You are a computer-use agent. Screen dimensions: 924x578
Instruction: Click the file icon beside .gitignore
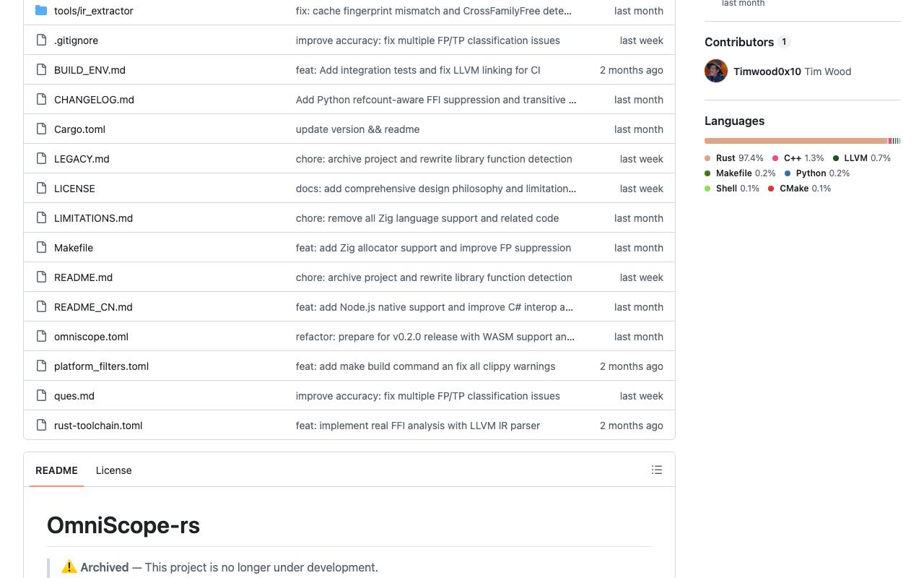(x=41, y=40)
